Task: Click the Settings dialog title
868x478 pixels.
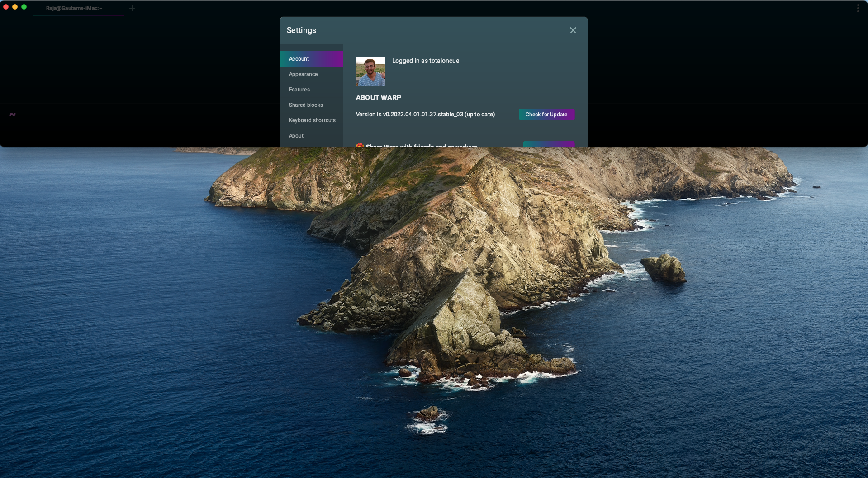Action: click(301, 30)
